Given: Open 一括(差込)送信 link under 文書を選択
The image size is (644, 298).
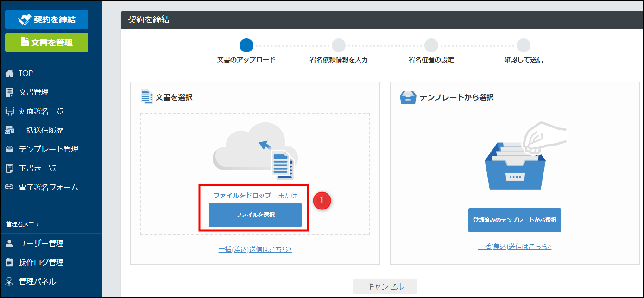Looking at the screenshot, I should (255, 249).
